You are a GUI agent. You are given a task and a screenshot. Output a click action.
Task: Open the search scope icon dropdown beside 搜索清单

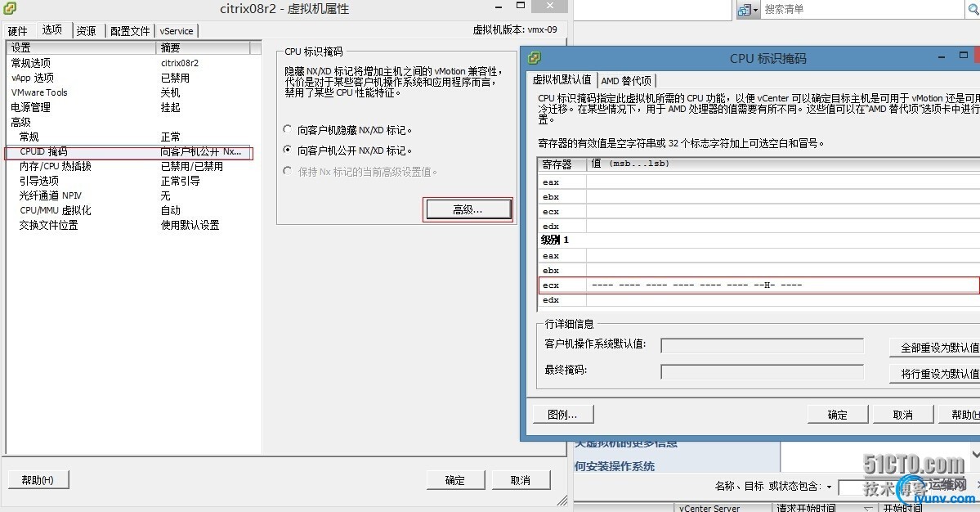[x=748, y=10]
